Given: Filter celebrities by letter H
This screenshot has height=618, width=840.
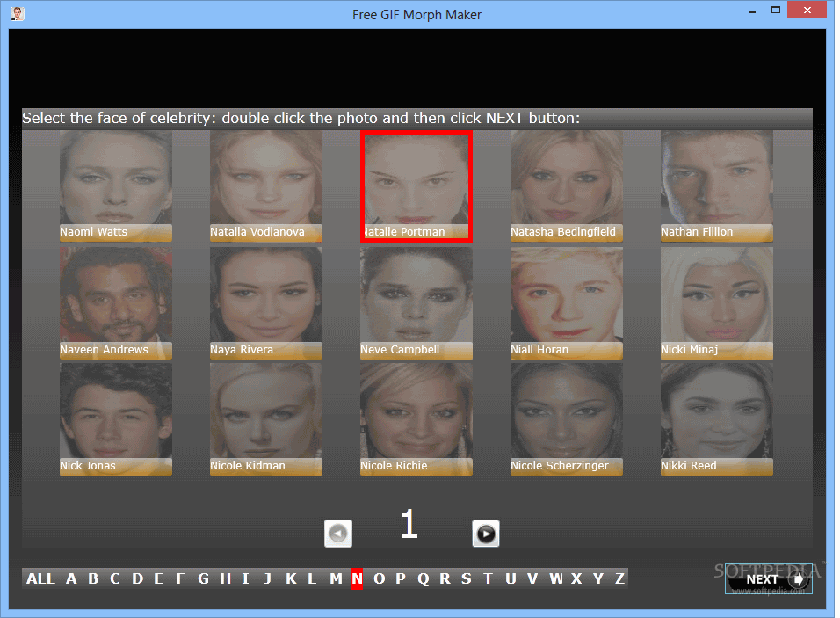Looking at the screenshot, I should [x=226, y=578].
